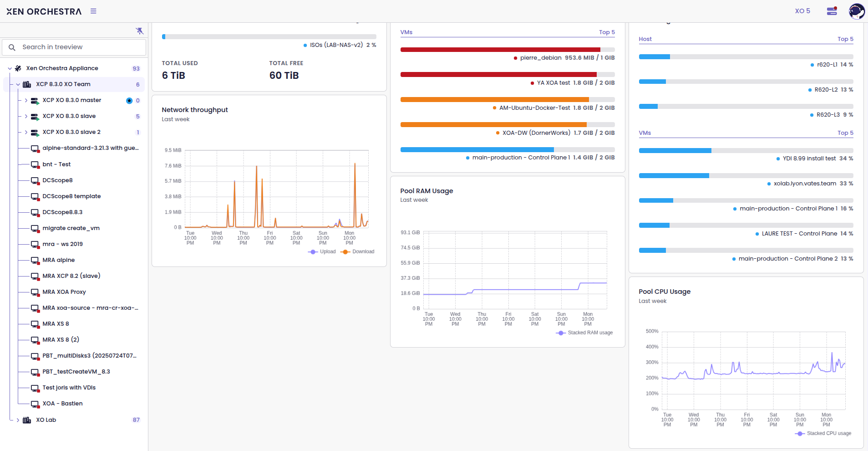
Task: Click the XOA-DW (DornerWorks) VM label
Action: coord(536,133)
